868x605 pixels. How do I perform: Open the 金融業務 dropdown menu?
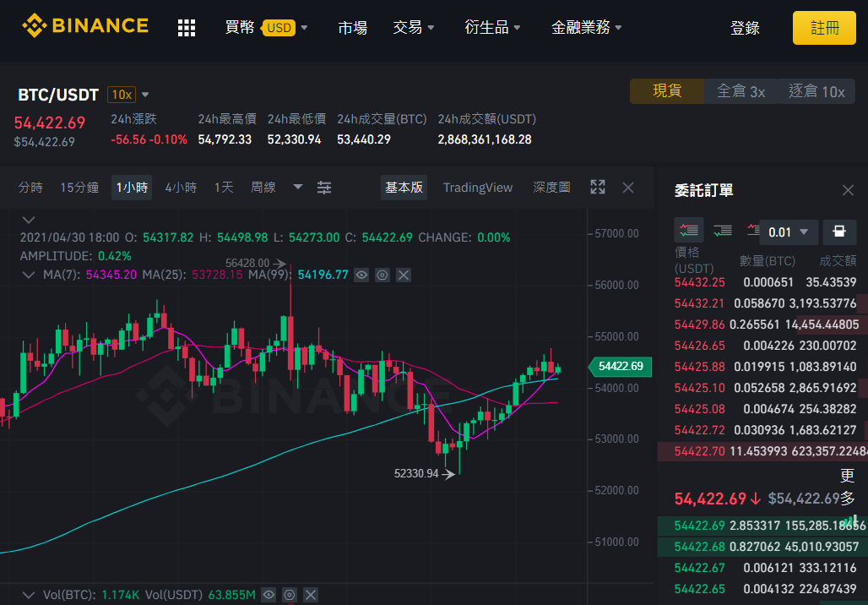pyautogui.click(x=587, y=27)
